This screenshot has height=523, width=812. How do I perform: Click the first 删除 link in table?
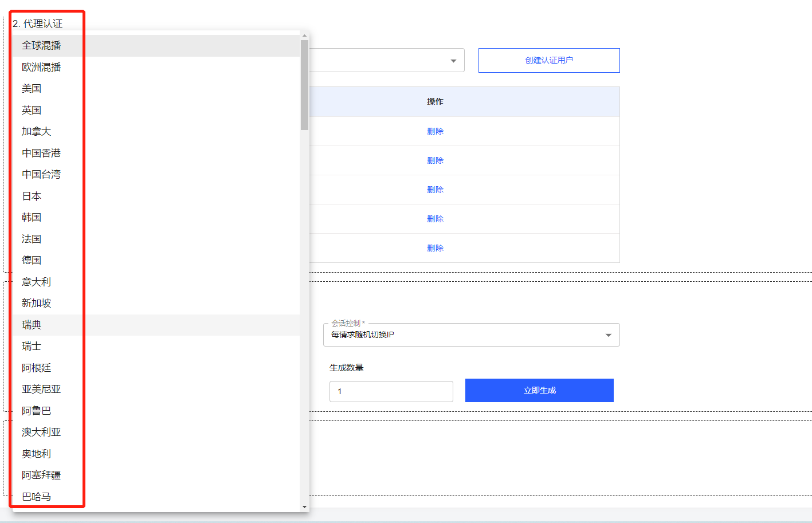pos(435,131)
